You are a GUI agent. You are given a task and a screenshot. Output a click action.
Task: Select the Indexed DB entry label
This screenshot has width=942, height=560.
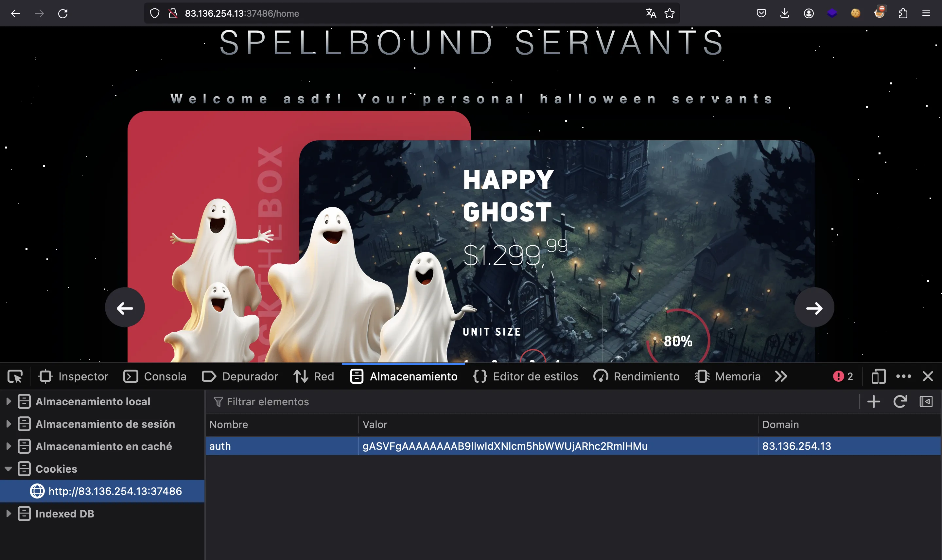(64, 514)
